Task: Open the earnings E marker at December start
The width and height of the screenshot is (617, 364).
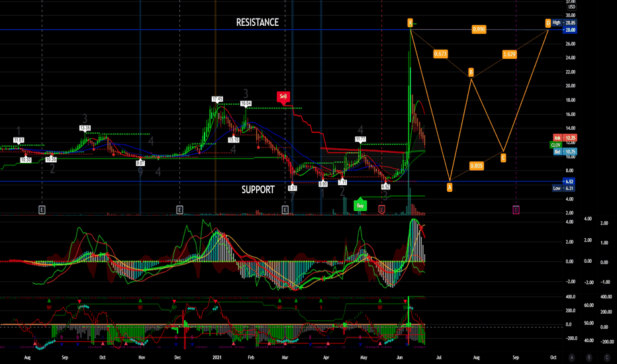Action: coord(179,210)
